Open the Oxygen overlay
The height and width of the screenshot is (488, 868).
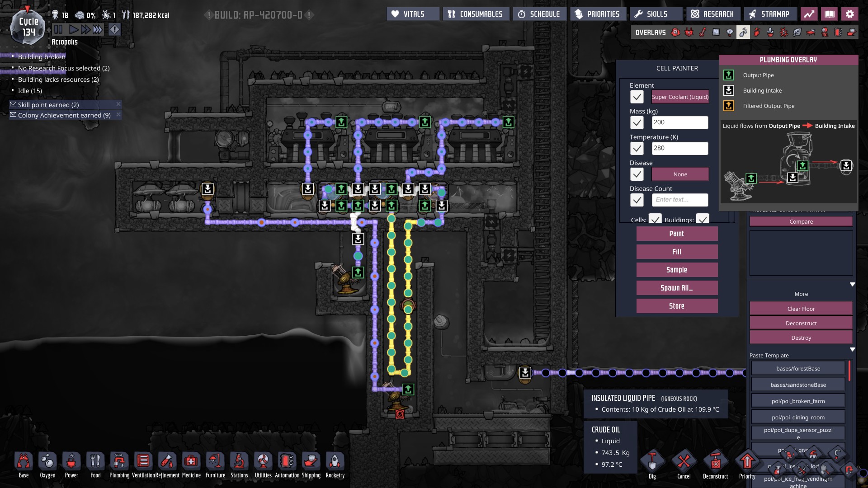point(675,32)
